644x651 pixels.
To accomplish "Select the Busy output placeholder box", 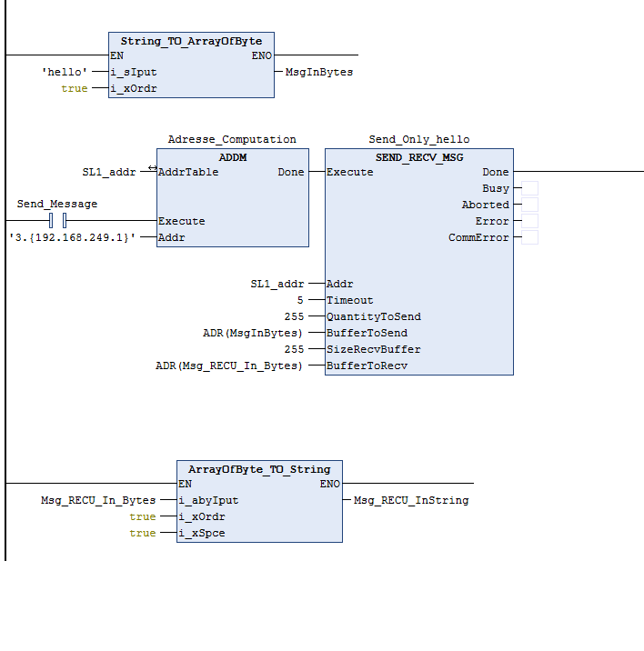I will click(x=529, y=188).
